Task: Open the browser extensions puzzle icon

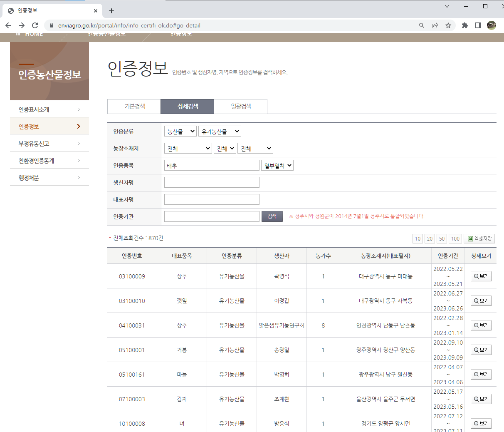Action: pos(464,25)
